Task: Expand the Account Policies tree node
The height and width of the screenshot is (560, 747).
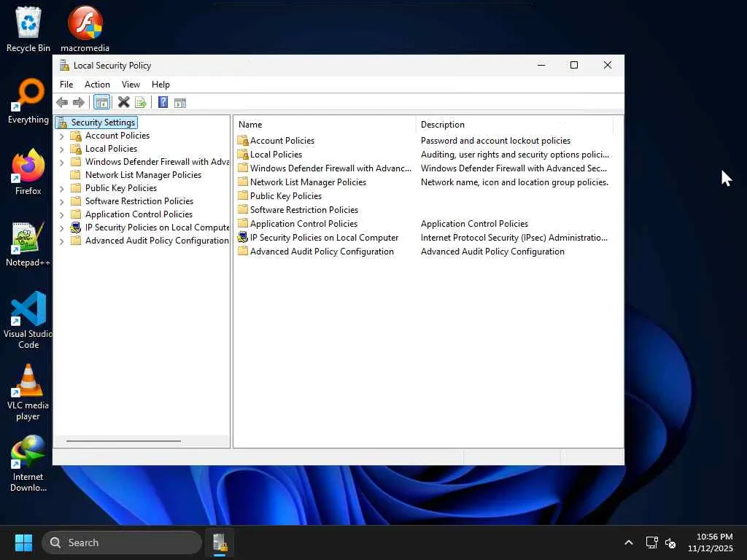Action: point(62,136)
